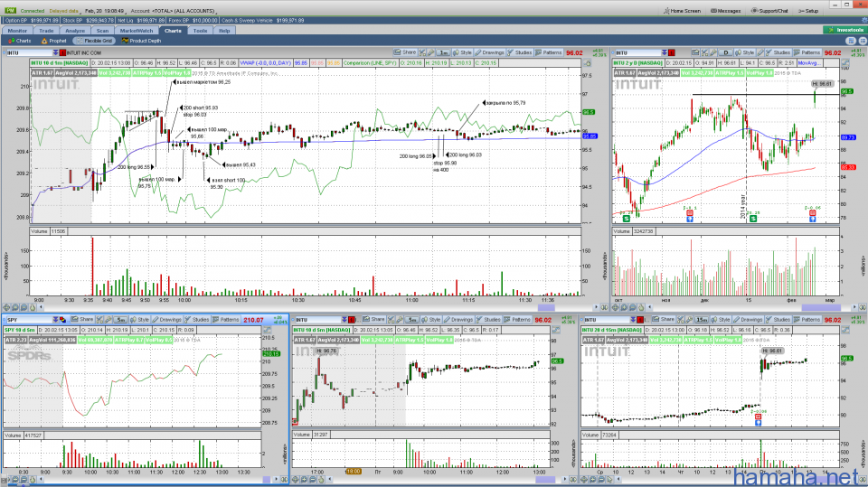Open Patterns in the INTU 15m chart
This screenshot has height=487, width=868.
807,319
